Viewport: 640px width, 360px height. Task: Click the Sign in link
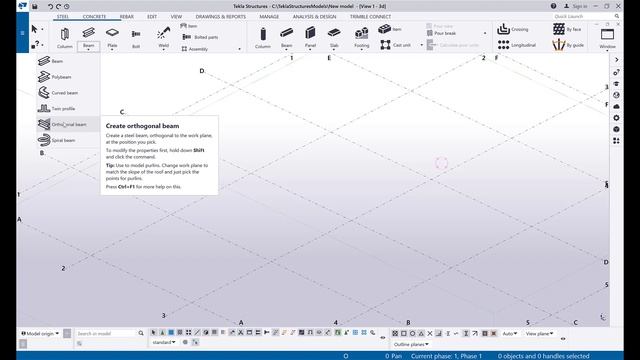[x=580, y=6]
